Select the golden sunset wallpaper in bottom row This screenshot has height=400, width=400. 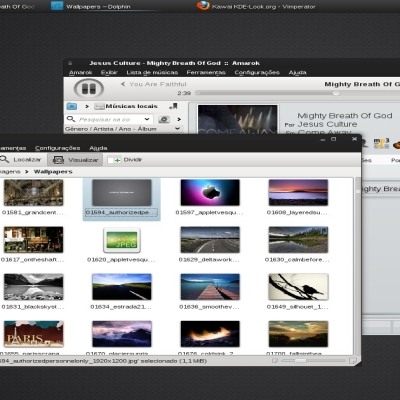point(298,334)
